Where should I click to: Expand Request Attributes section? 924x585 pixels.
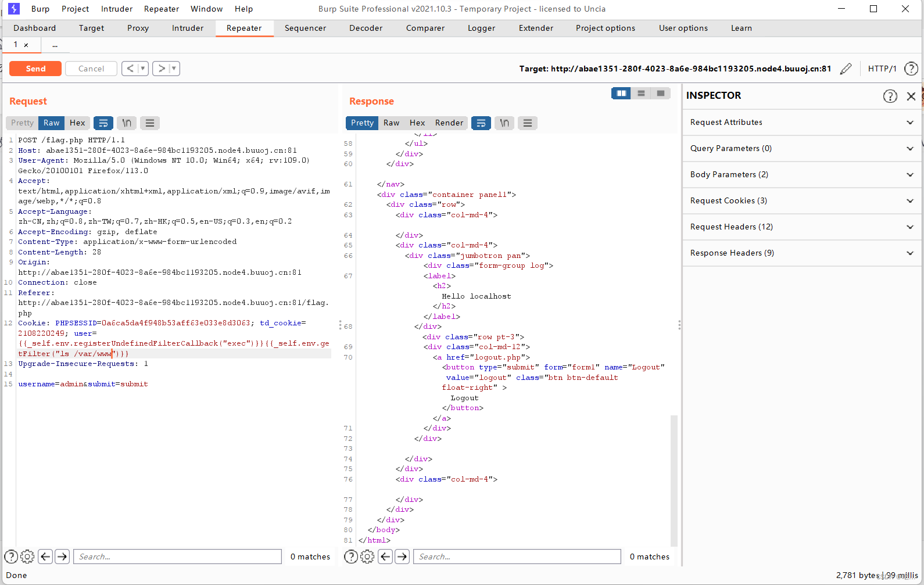click(802, 122)
